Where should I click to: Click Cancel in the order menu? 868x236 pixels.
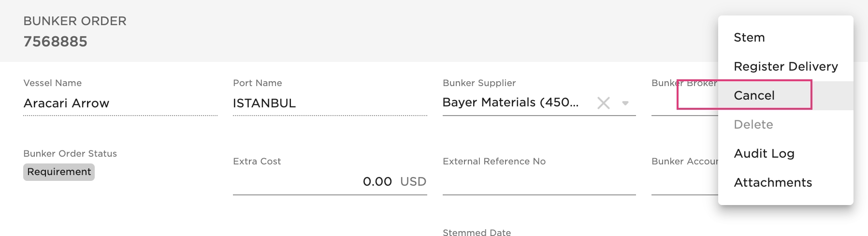pyautogui.click(x=754, y=96)
